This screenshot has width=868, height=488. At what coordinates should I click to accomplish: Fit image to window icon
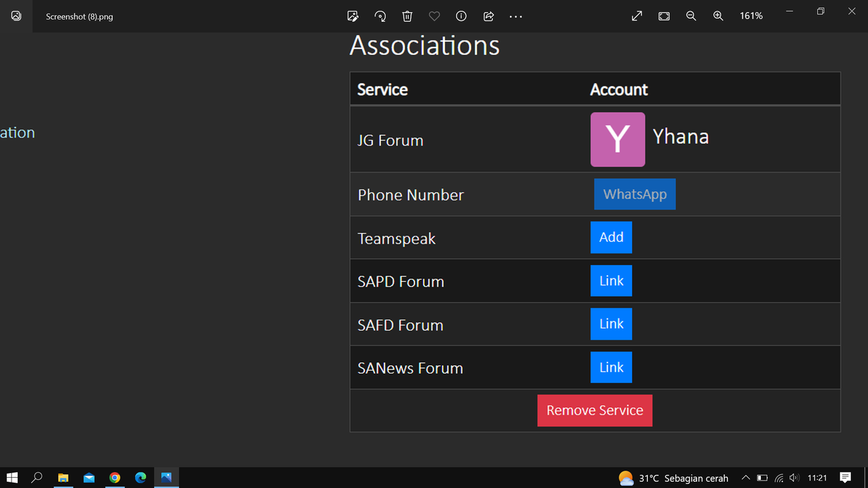coord(664,16)
